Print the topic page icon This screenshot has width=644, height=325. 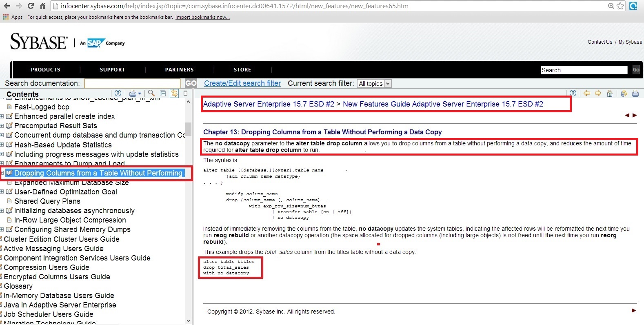pos(635,93)
